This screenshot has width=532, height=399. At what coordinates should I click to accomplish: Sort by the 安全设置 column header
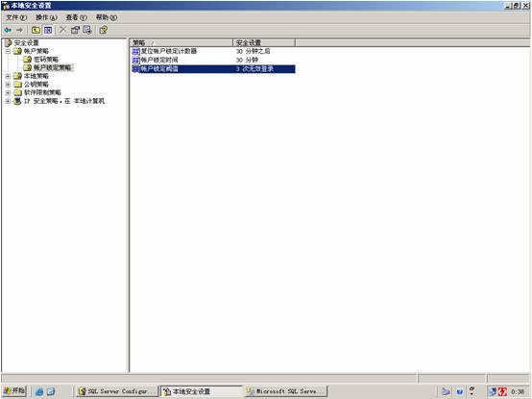(264, 43)
